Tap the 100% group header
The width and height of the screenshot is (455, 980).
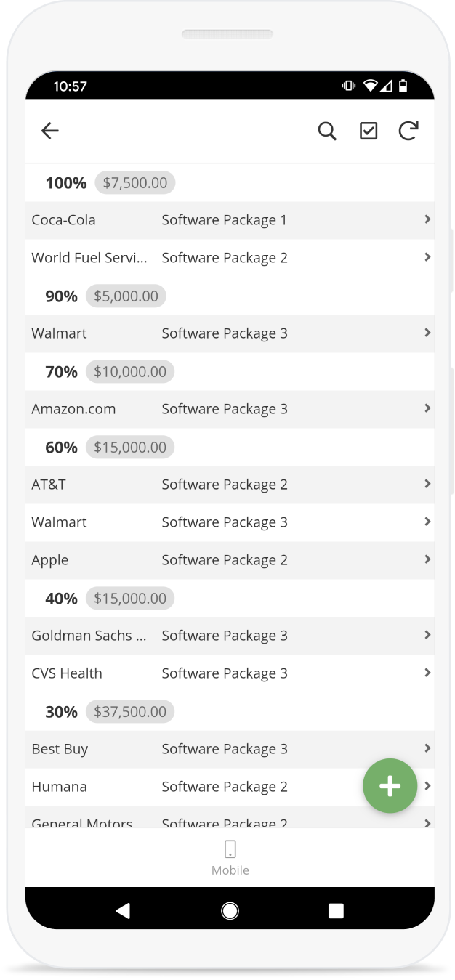coord(66,183)
